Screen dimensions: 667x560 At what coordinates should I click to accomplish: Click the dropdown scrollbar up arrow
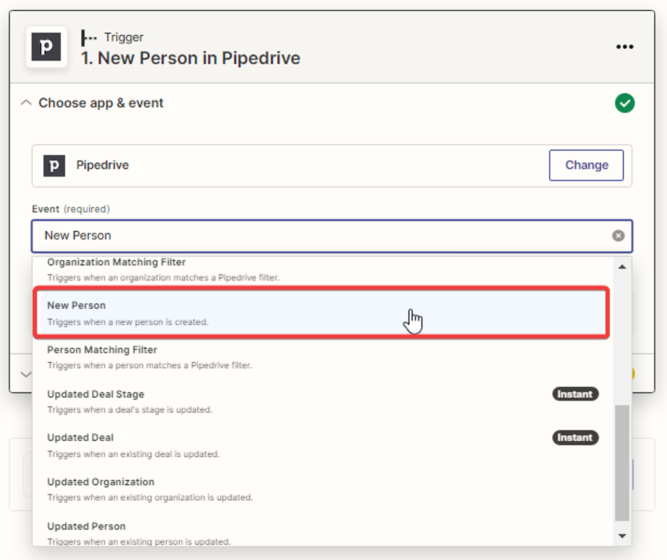click(x=623, y=267)
